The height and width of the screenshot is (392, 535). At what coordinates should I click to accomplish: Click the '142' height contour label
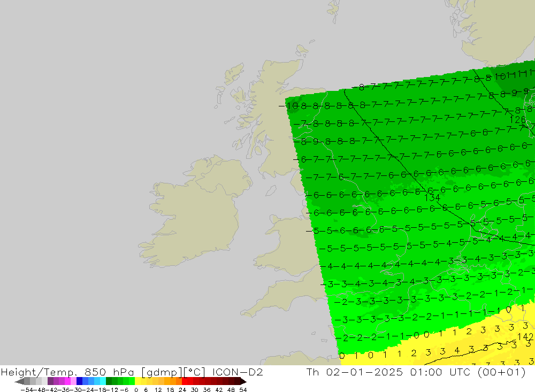tap(525, 337)
